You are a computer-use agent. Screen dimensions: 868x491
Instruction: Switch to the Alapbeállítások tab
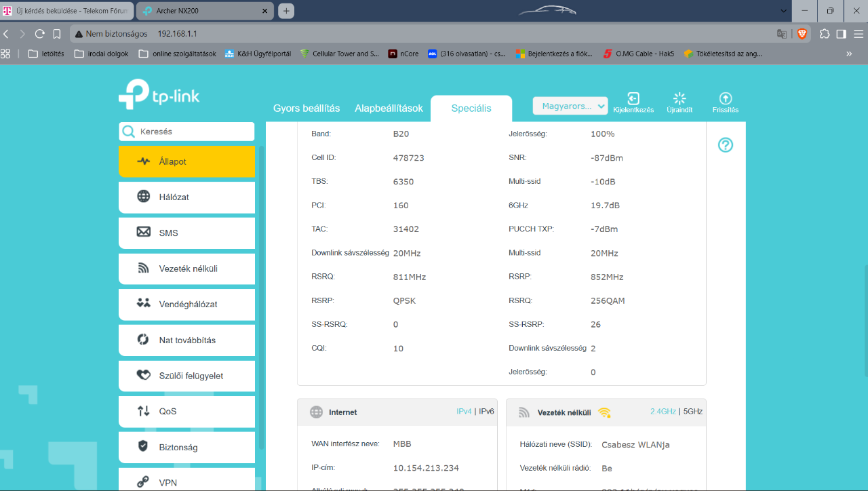tap(389, 109)
